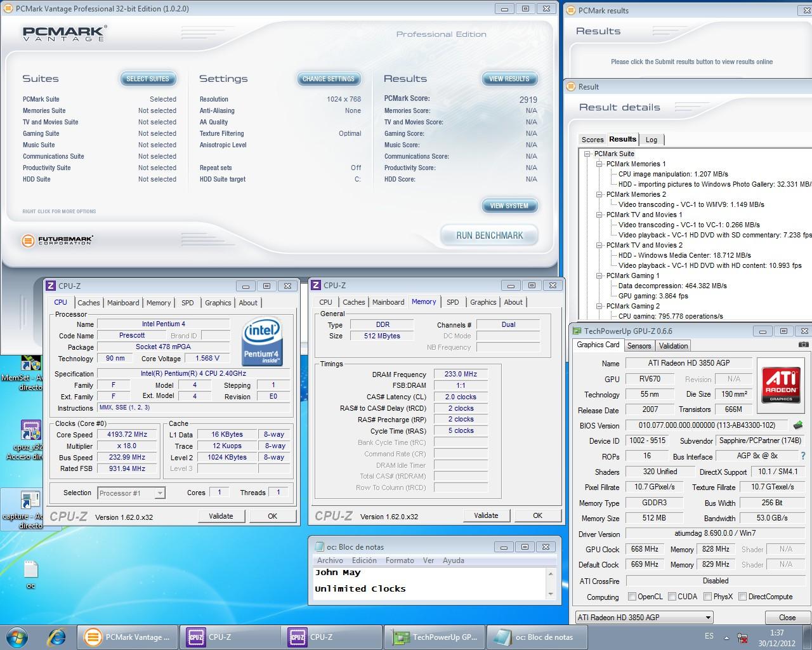Click Validate in the CPU-Z CPU window
This screenshot has width=812, height=650.
(221, 516)
